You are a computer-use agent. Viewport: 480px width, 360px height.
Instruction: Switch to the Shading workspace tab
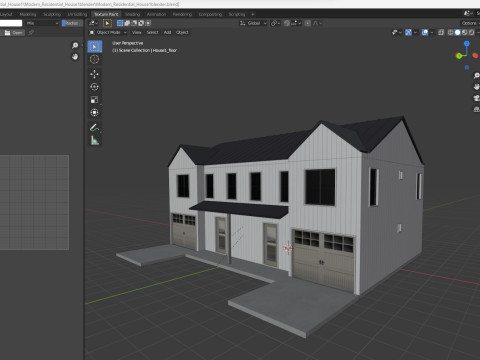click(x=132, y=14)
